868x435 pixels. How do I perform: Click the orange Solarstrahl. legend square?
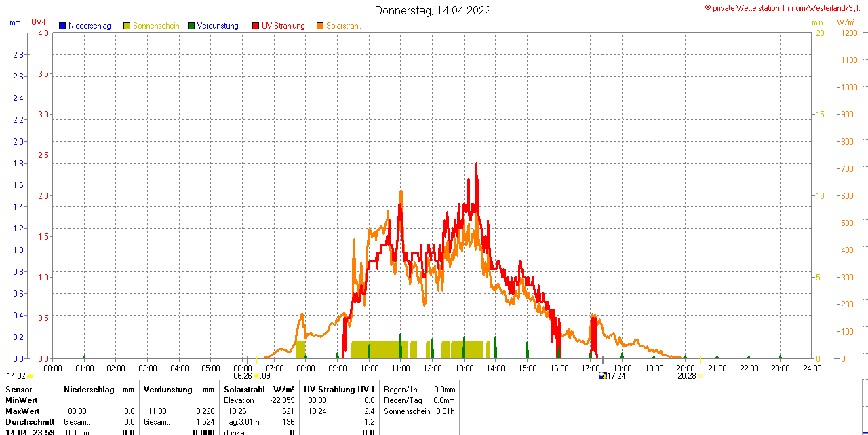[x=320, y=26]
